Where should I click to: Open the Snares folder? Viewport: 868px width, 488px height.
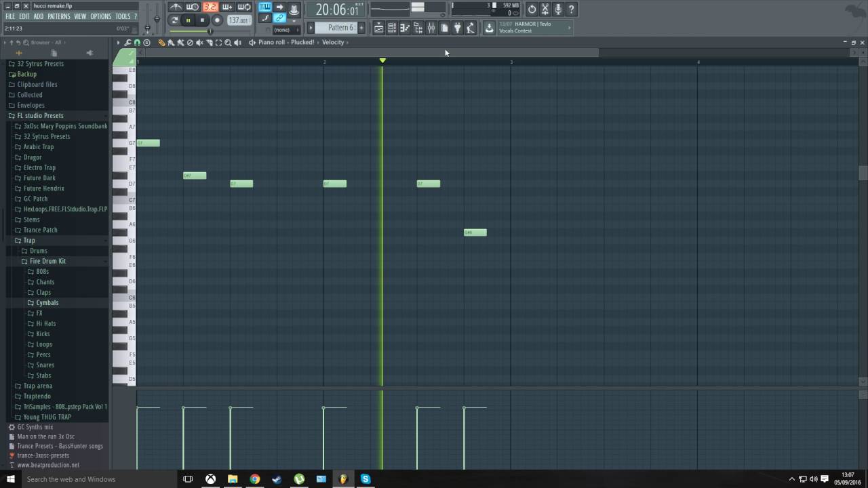click(x=45, y=365)
